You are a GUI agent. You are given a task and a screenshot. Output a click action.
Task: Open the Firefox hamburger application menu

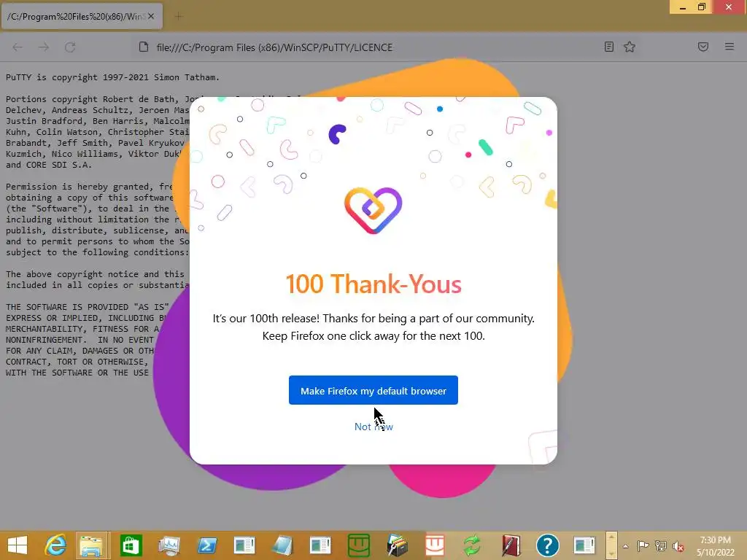729,47
